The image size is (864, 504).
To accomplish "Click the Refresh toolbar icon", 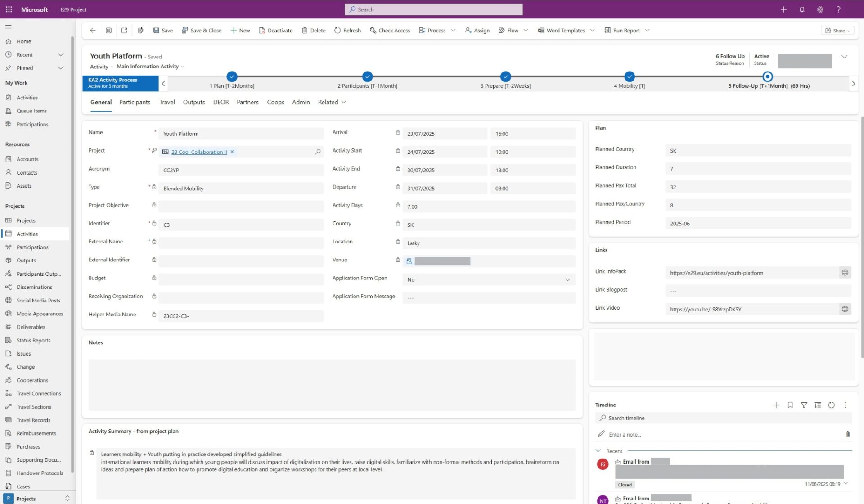I will (x=338, y=31).
